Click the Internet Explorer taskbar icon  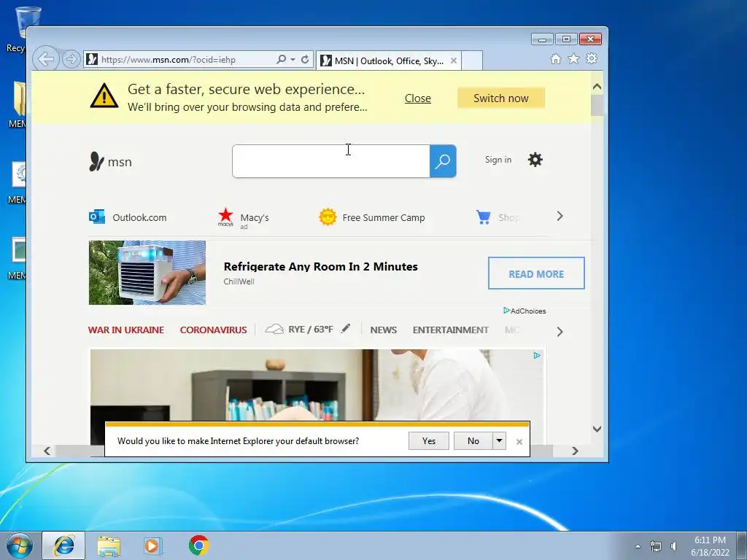[x=64, y=545]
